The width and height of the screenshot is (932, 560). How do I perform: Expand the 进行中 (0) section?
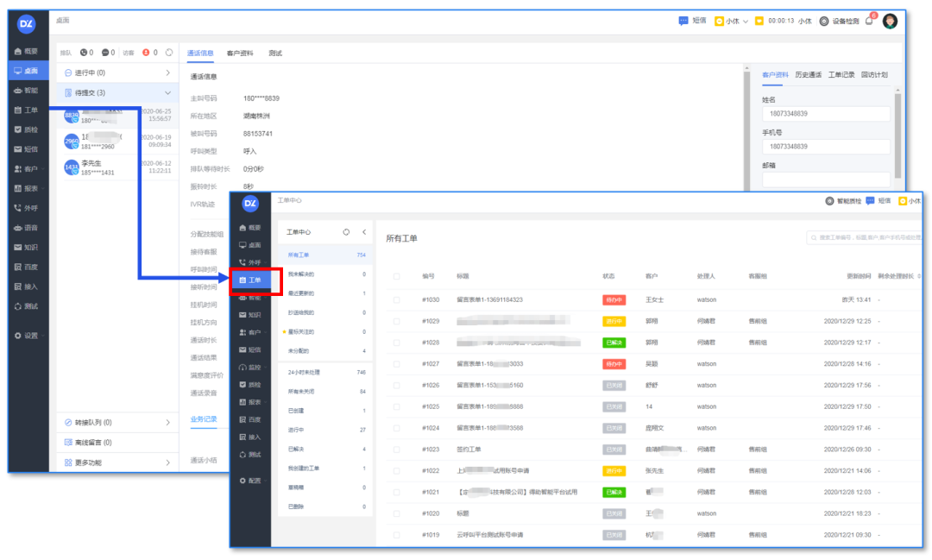click(x=167, y=73)
